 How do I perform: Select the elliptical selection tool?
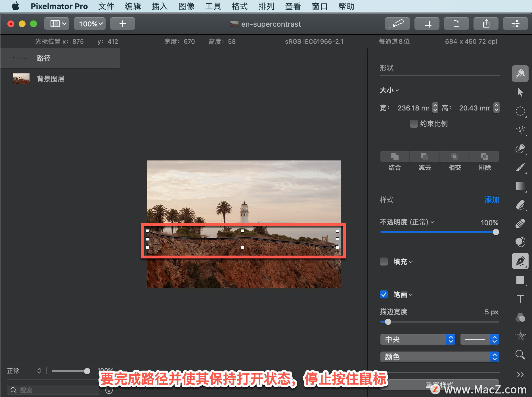tap(520, 111)
